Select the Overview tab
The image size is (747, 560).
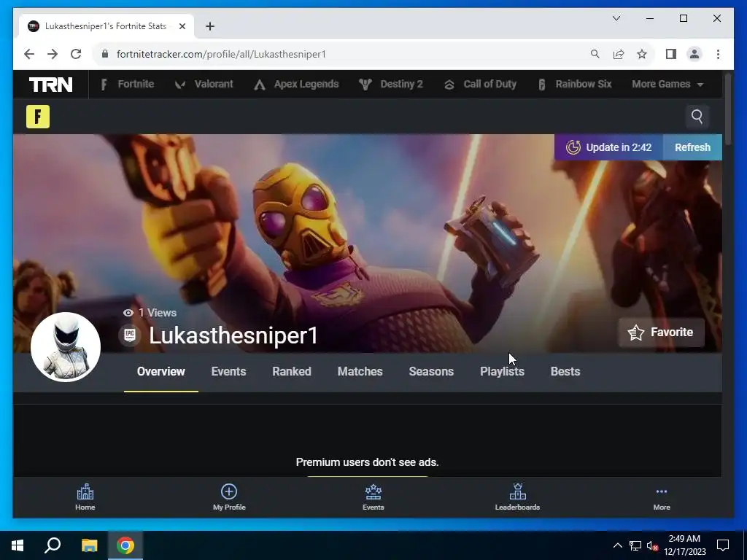(x=161, y=371)
